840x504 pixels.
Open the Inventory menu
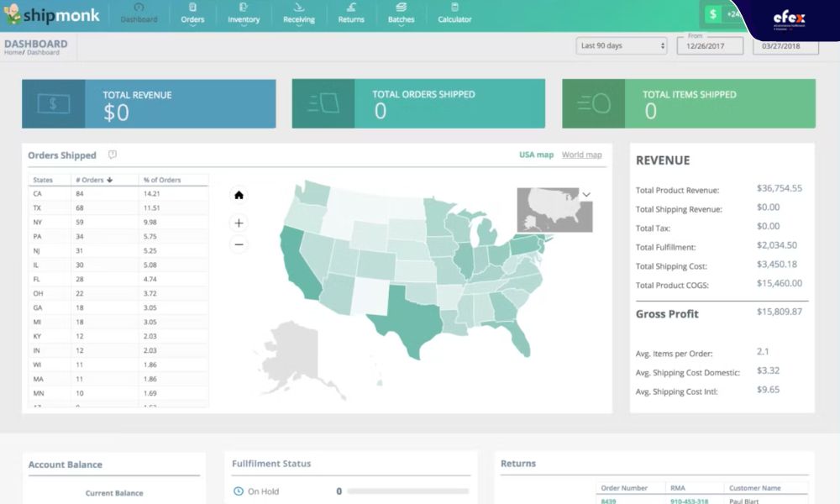(244, 14)
